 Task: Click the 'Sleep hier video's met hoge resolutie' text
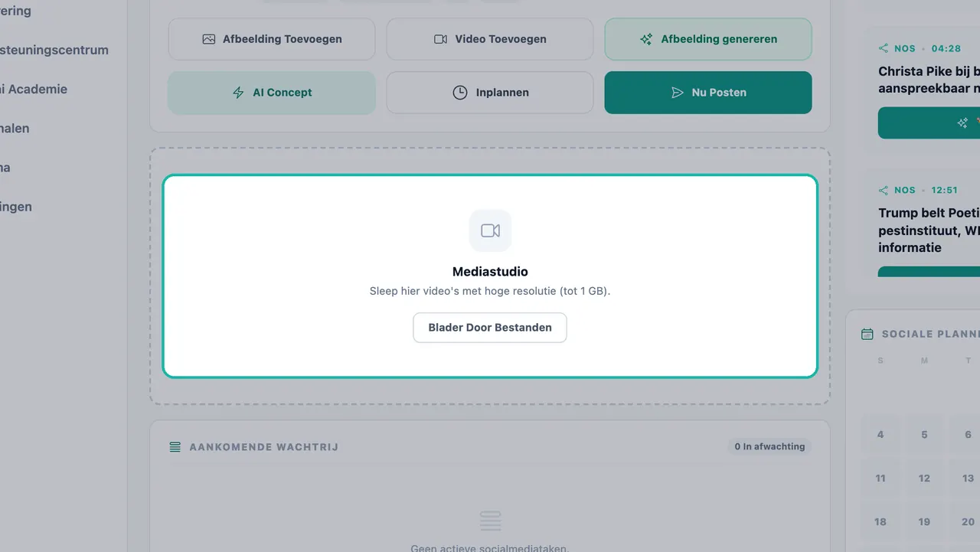click(x=490, y=291)
